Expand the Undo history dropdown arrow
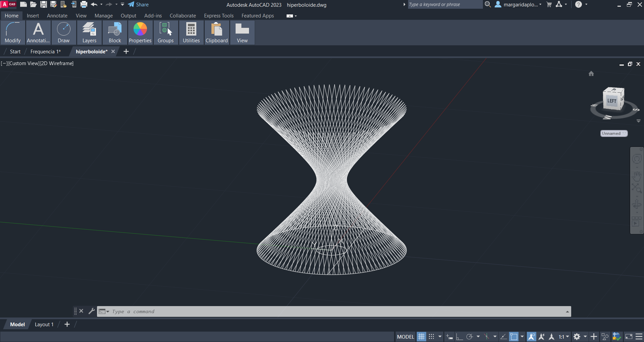The width and height of the screenshot is (644, 342). (101, 4)
